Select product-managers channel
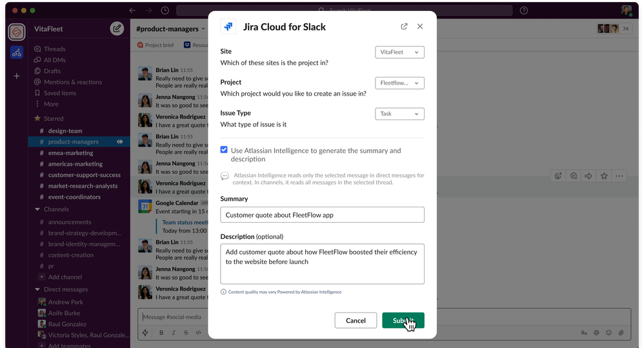 point(79,142)
